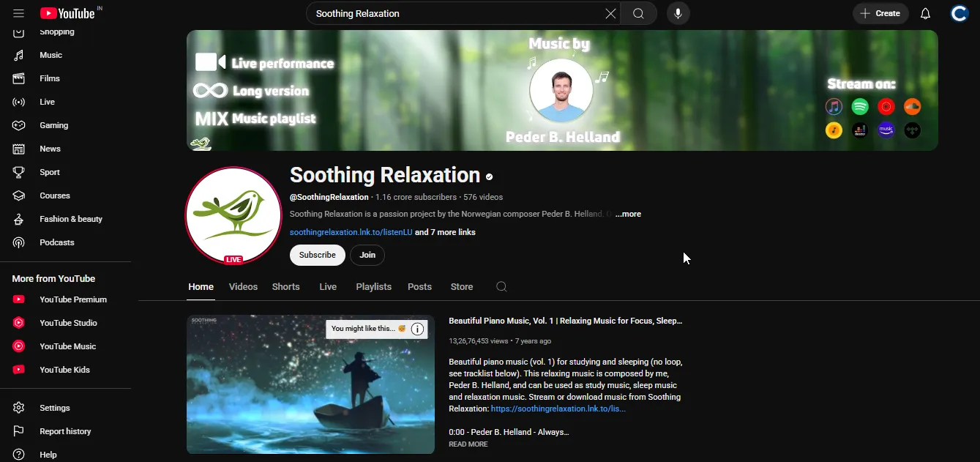Viewport: 980px width, 462px height.
Task: Open Report history
Action: 66,431
